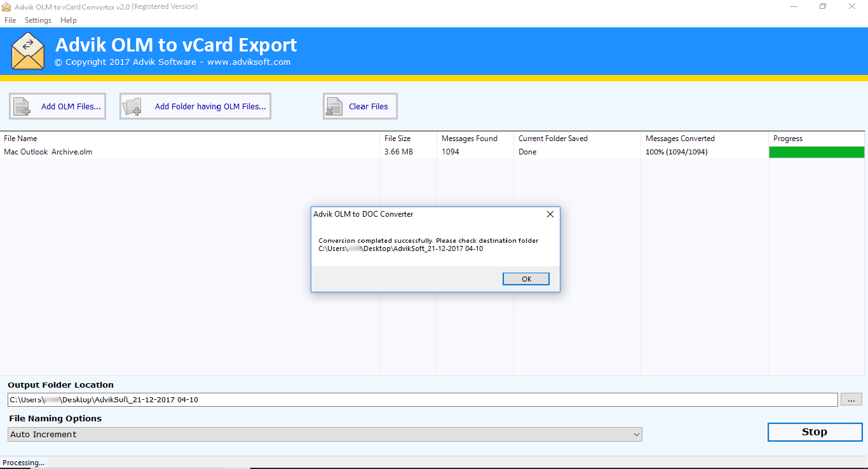
Task: Browse for output folder with ... button
Action: point(851,400)
